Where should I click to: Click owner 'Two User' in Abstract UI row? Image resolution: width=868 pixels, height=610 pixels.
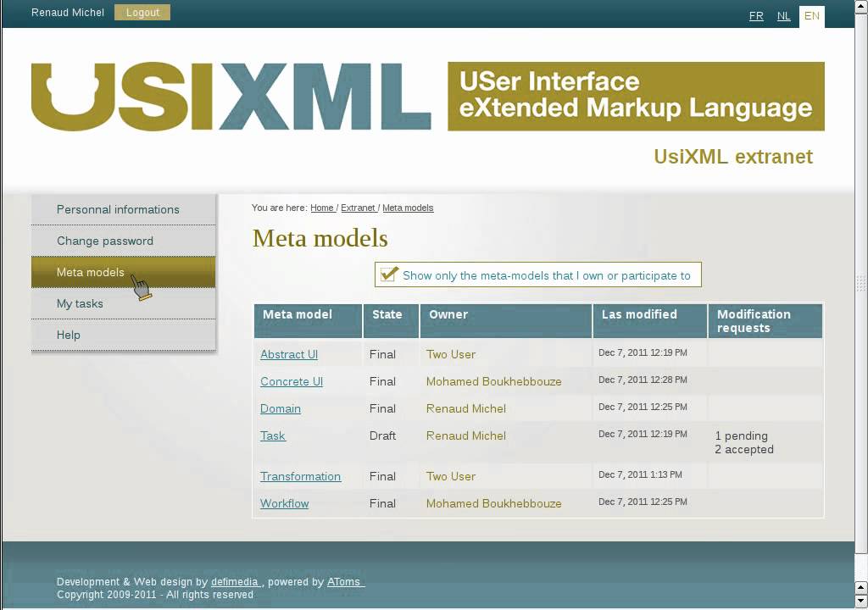(451, 354)
